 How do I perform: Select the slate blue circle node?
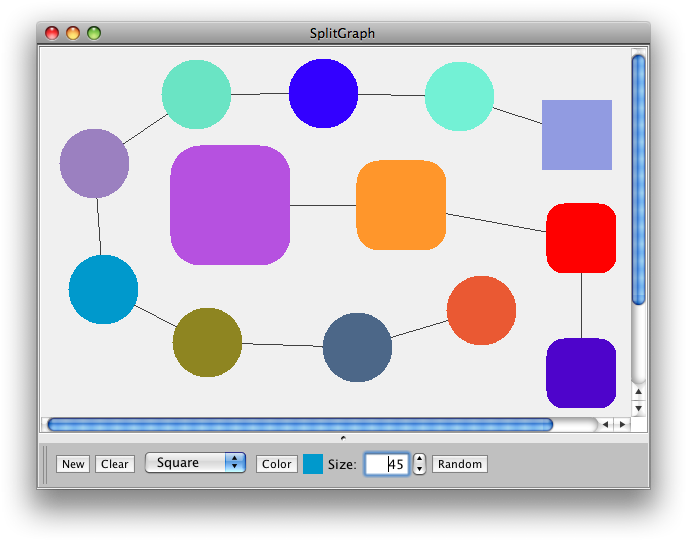click(x=357, y=347)
